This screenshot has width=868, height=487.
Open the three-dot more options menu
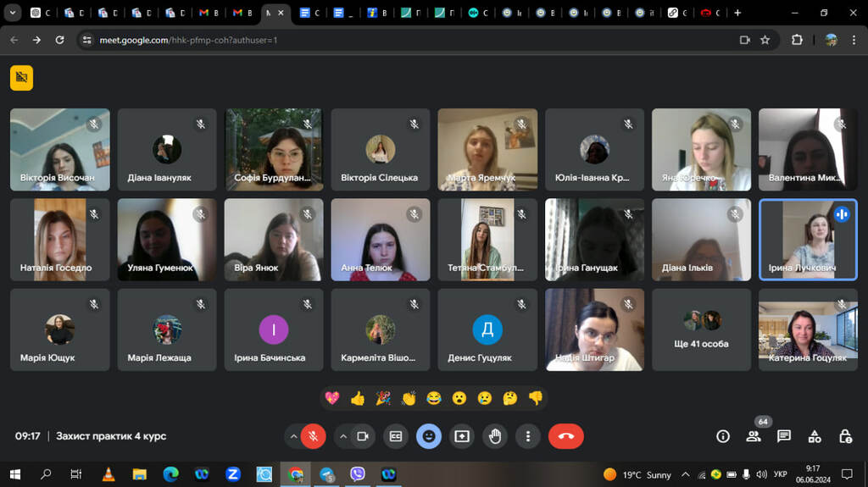pos(528,436)
